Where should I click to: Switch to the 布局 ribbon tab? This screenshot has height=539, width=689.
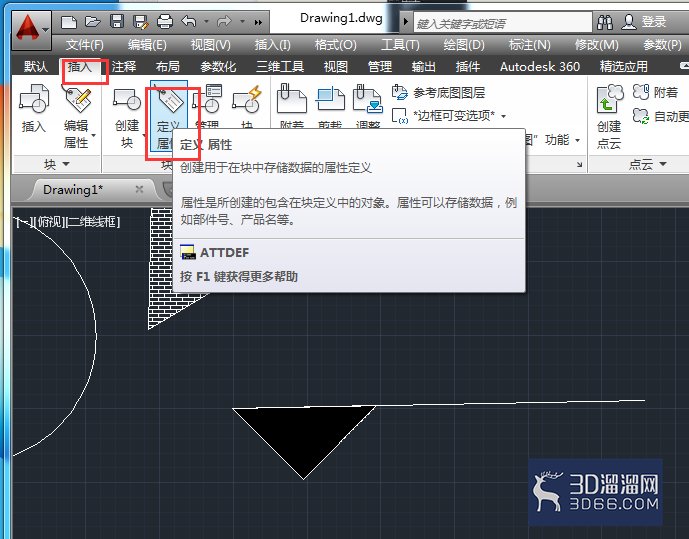168,67
